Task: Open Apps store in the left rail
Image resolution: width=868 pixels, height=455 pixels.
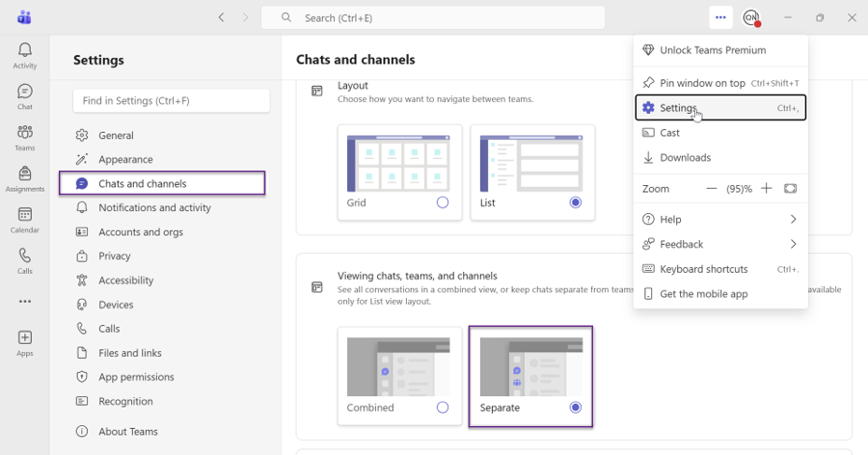Action: [x=25, y=343]
